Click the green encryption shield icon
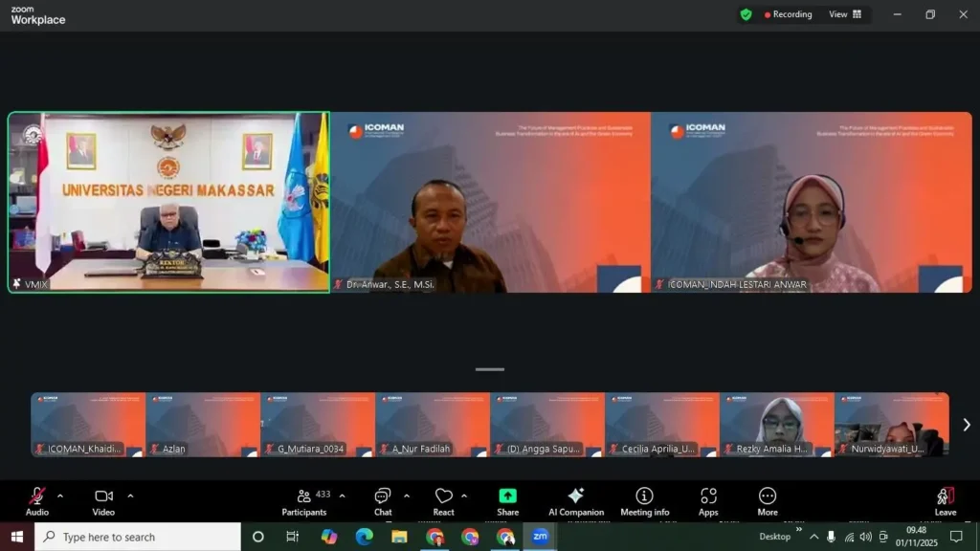 pyautogui.click(x=746, y=14)
